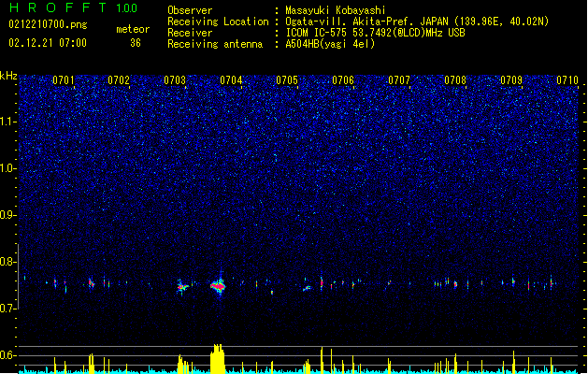Click the 0709 time marker
Image resolution: width=588 pixels, height=374 pixels.
(x=511, y=80)
